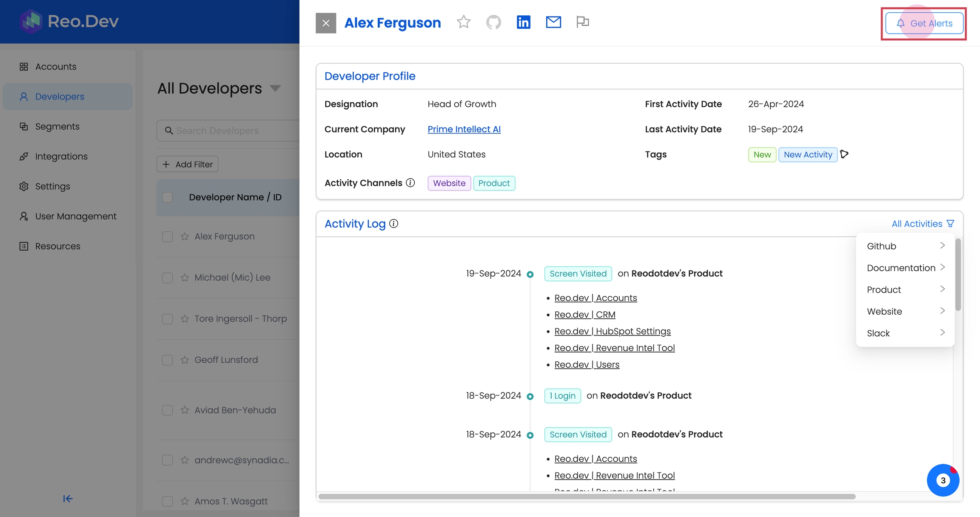Click the tag icon next to New Activity
This screenshot has width=980, height=517.
click(845, 154)
